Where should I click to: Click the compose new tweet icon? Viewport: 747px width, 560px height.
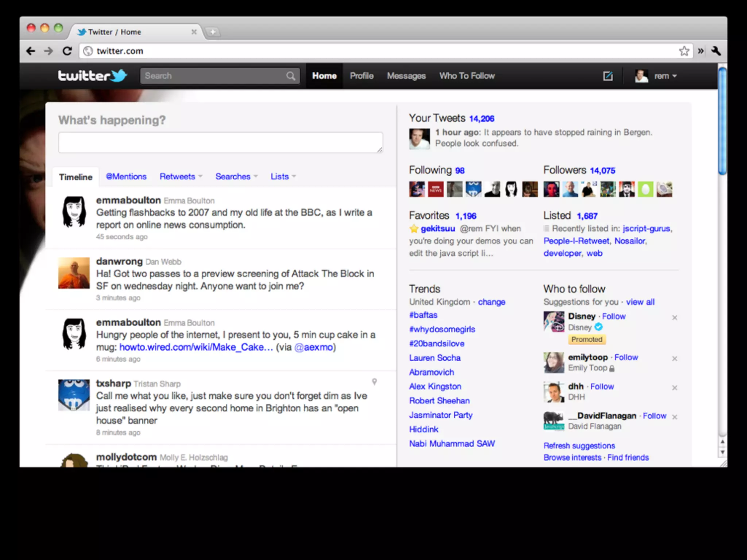(x=608, y=76)
